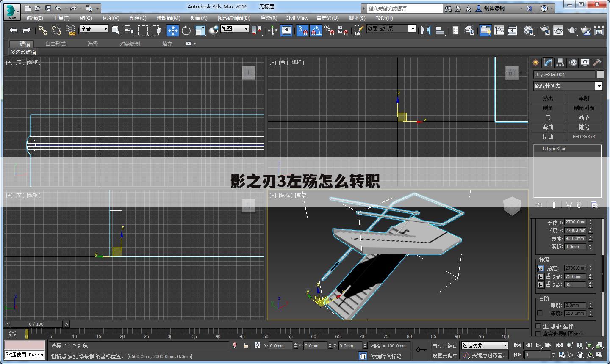Viewport: 610px width, 364px height.
Task: Click the 0 / 100 time slider
Action: coord(36,324)
